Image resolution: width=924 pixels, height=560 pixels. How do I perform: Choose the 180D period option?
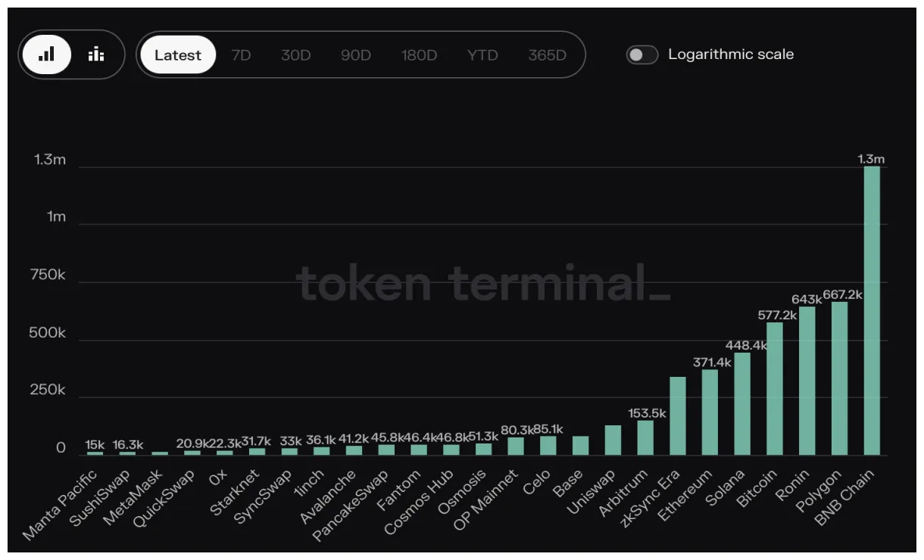419,54
